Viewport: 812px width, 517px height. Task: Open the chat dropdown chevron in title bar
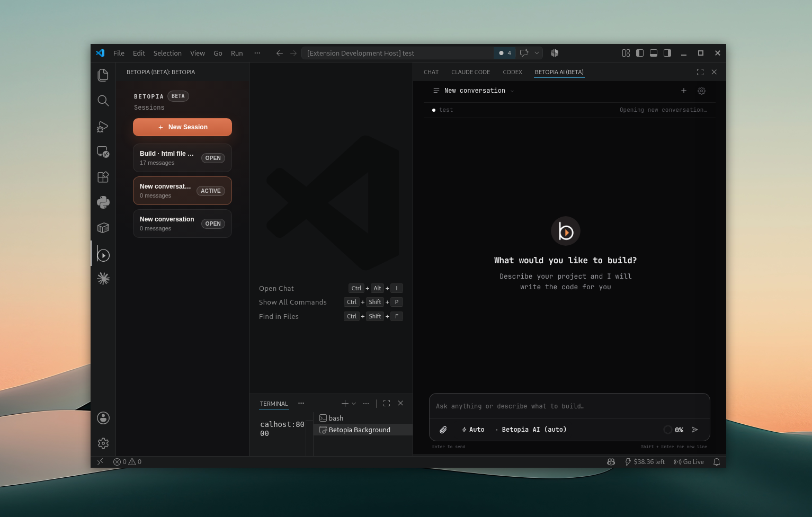pos(537,53)
